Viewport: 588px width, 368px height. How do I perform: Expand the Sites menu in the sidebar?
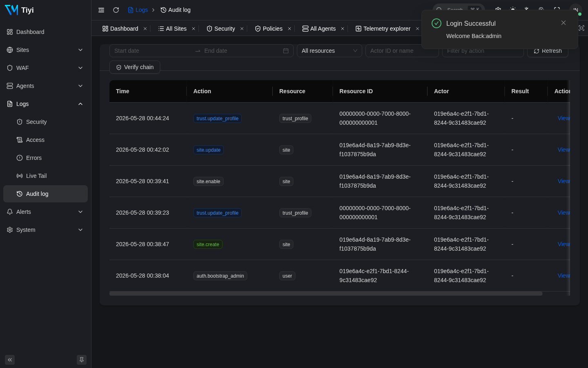(x=45, y=50)
